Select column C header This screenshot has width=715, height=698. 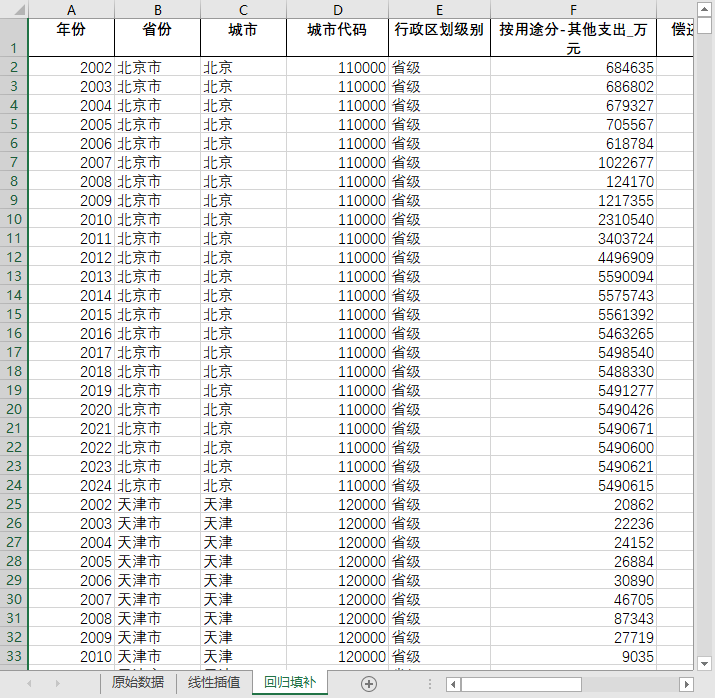[244, 10]
